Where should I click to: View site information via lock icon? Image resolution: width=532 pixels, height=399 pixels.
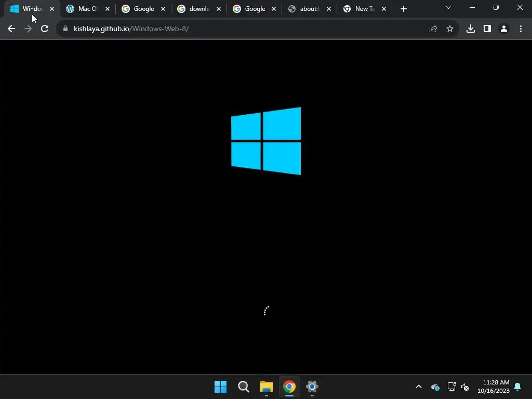tap(65, 29)
